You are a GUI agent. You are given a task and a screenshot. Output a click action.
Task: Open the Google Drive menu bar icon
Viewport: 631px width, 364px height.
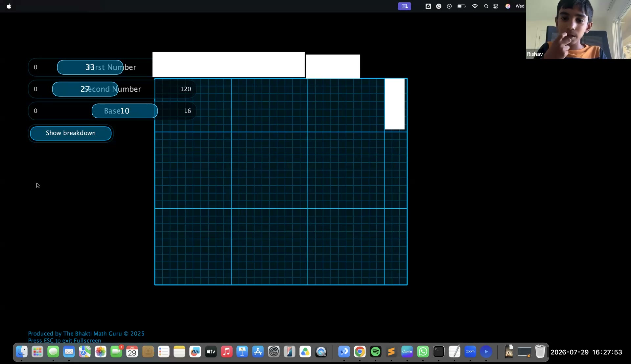[x=428, y=6]
